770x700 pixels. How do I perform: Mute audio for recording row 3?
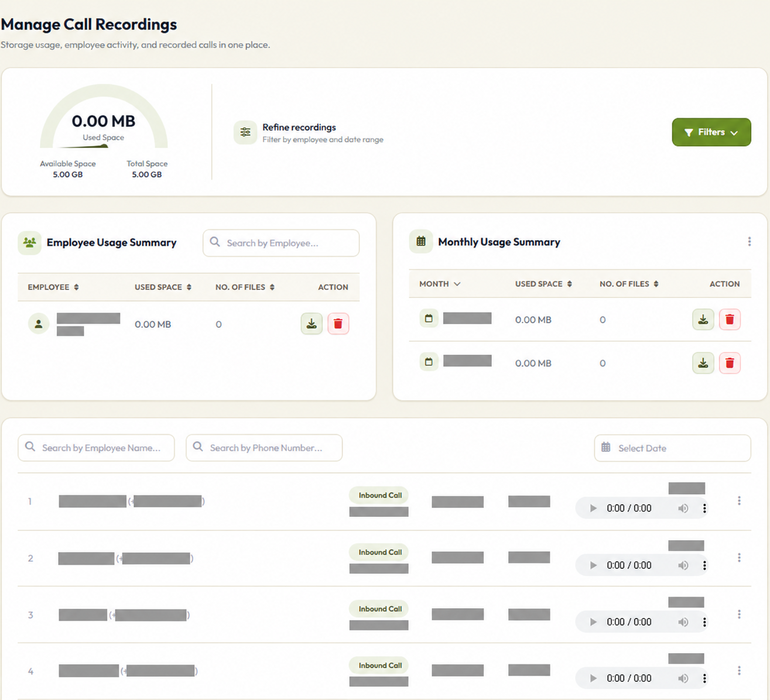pyautogui.click(x=683, y=622)
